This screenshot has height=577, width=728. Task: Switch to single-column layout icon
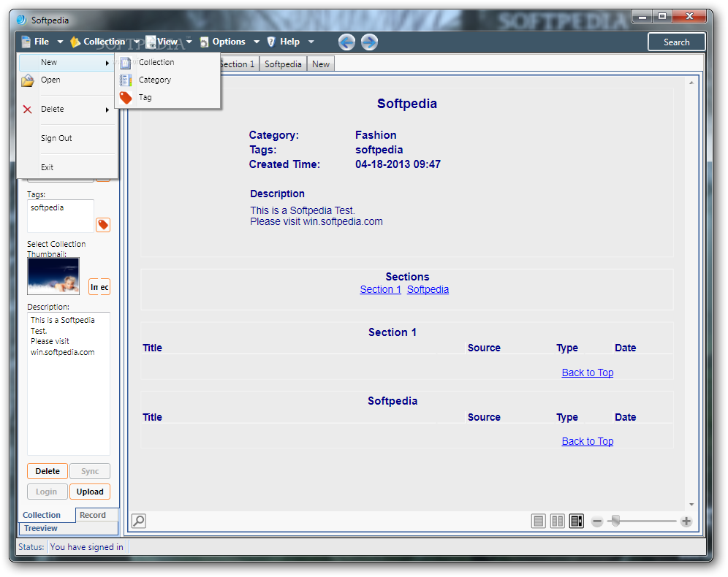(x=538, y=521)
